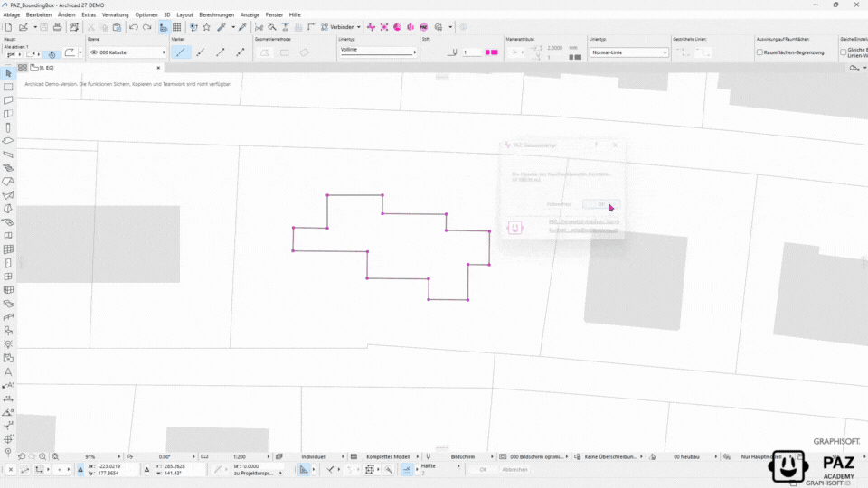868x488 pixels.
Task: Click the Favorites star icon
Action: pyautogui.click(x=206, y=27)
